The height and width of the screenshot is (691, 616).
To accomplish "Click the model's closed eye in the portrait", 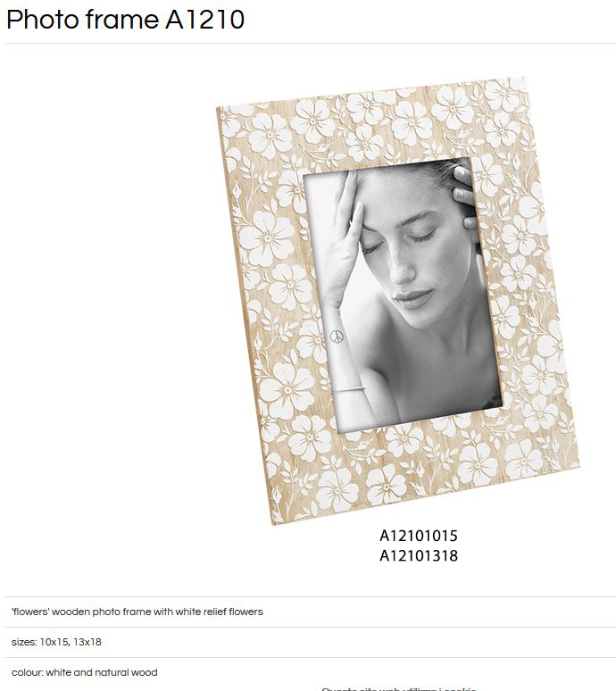I will tap(422, 237).
